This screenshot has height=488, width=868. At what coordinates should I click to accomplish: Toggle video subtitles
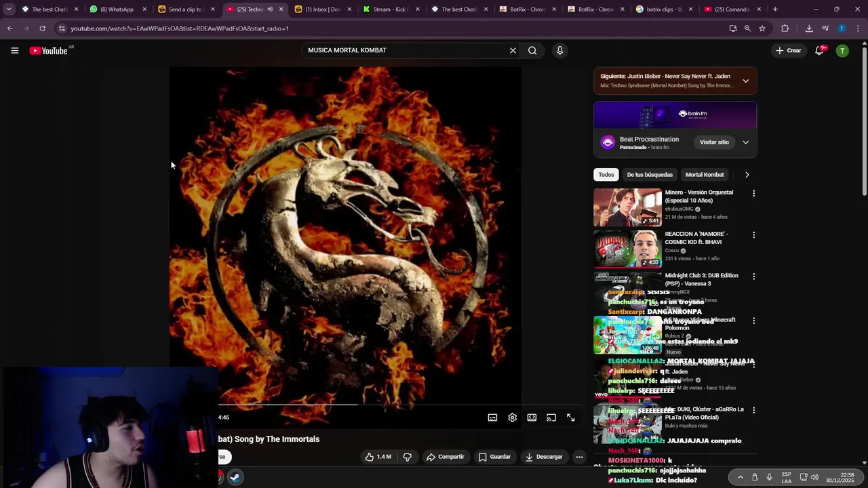492,418
